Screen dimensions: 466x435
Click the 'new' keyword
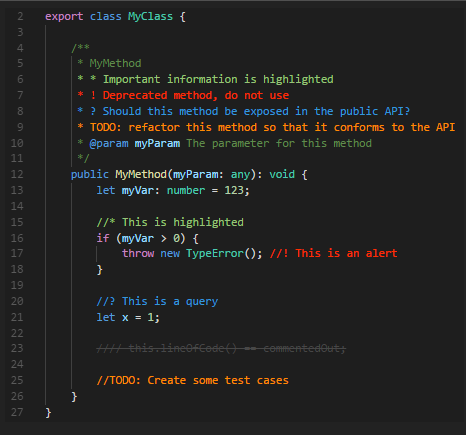pyautogui.click(x=170, y=254)
